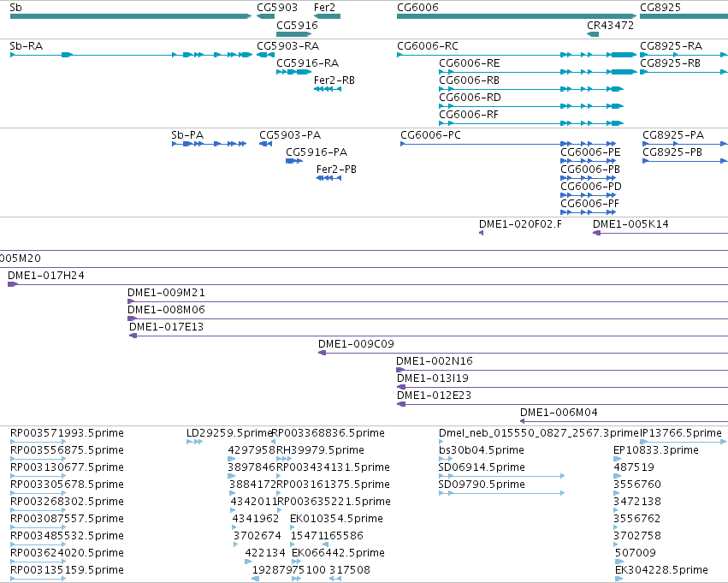728x583 pixels.
Task: Click transcript CG6006-RC
Action: coord(428,46)
